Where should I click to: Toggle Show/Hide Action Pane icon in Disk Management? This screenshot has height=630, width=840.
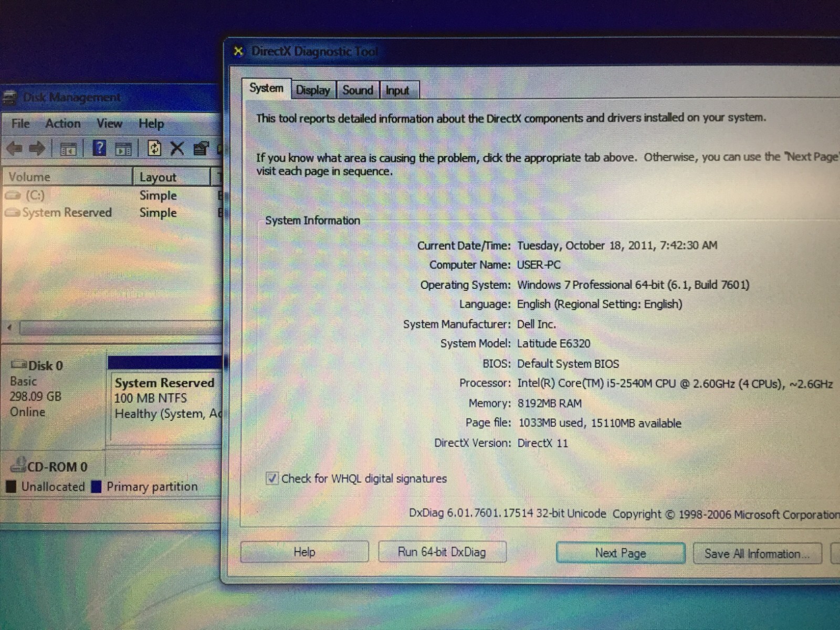tap(123, 149)
